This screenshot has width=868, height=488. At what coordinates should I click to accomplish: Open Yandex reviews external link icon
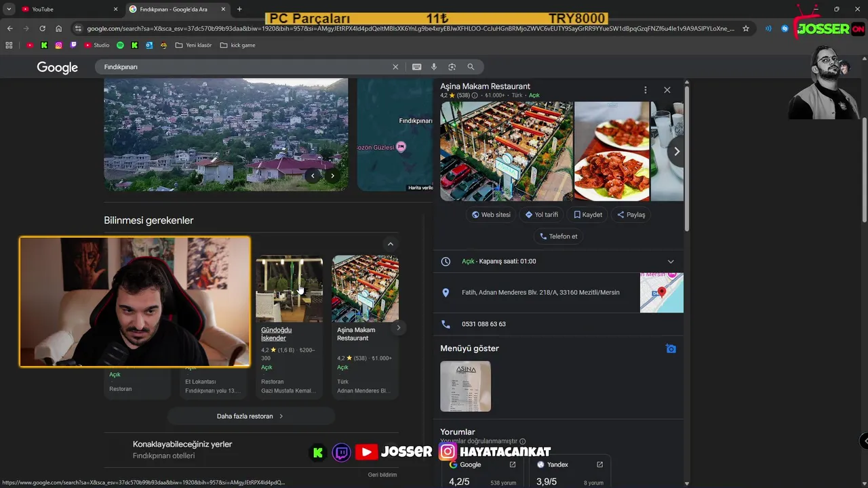point(599,464)
